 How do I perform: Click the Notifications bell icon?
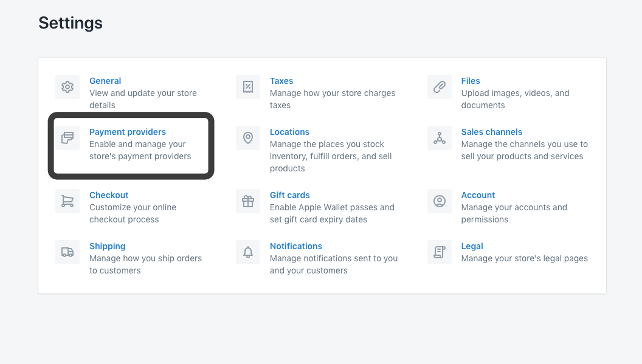tap(248, 252)
